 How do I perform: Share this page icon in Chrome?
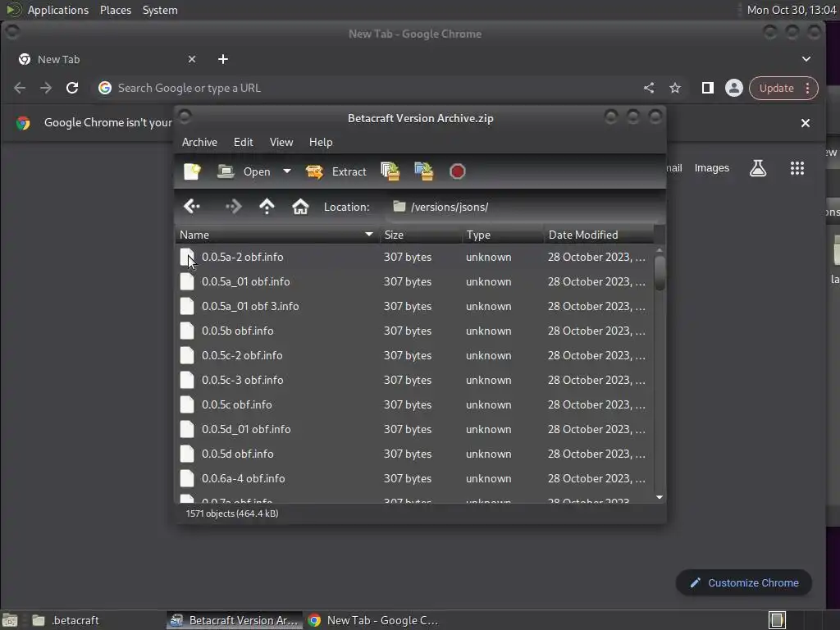coord(649,88)
